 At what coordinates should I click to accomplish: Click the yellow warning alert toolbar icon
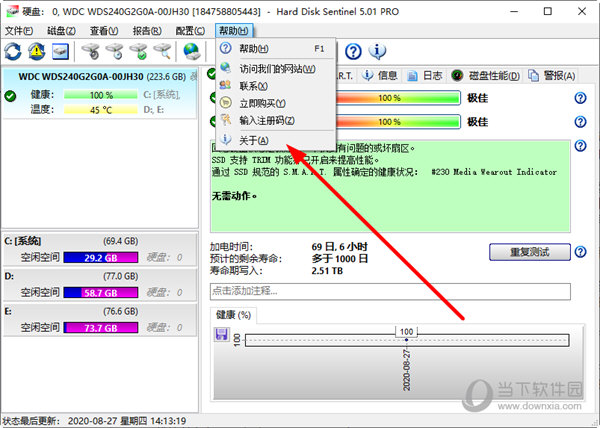coord(37,51)
